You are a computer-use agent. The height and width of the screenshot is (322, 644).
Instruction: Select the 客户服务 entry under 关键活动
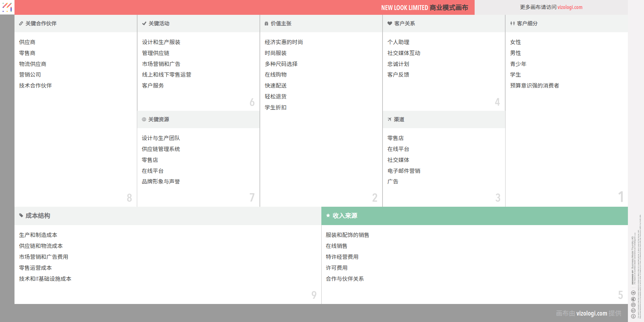pos(153,85)
